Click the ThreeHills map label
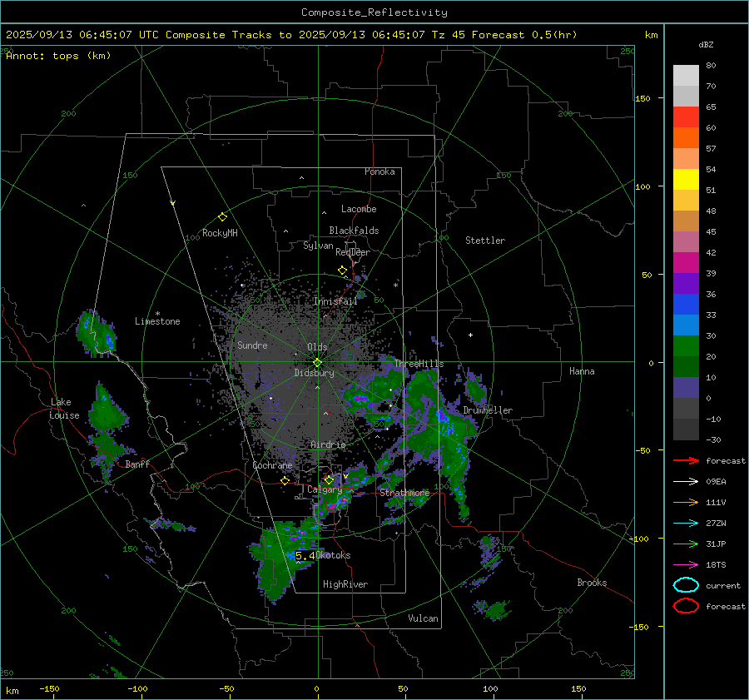The height and width of the screenshot is (700, 749). point(419,364)
